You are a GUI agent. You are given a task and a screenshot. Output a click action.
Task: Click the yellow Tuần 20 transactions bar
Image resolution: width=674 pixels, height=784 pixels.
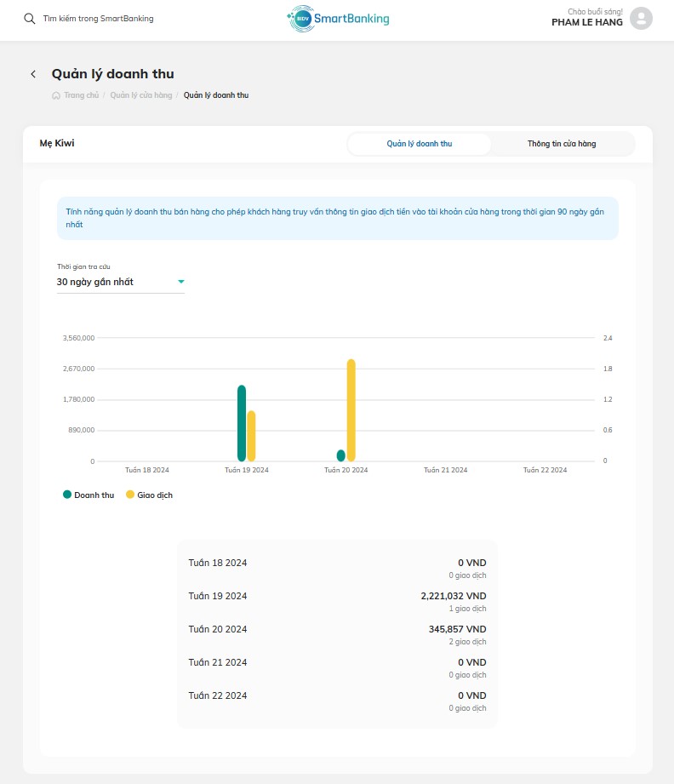point(351,410)
